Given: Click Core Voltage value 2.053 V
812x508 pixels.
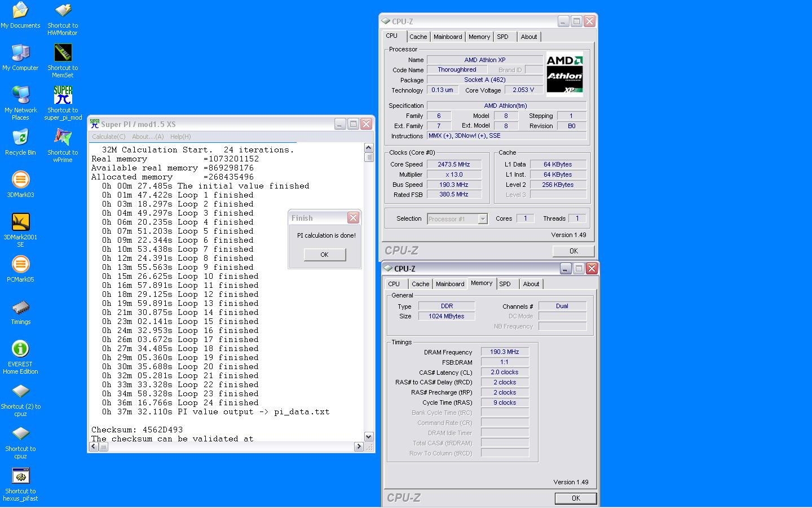Looking at the screenshot, I should (523, 90).
